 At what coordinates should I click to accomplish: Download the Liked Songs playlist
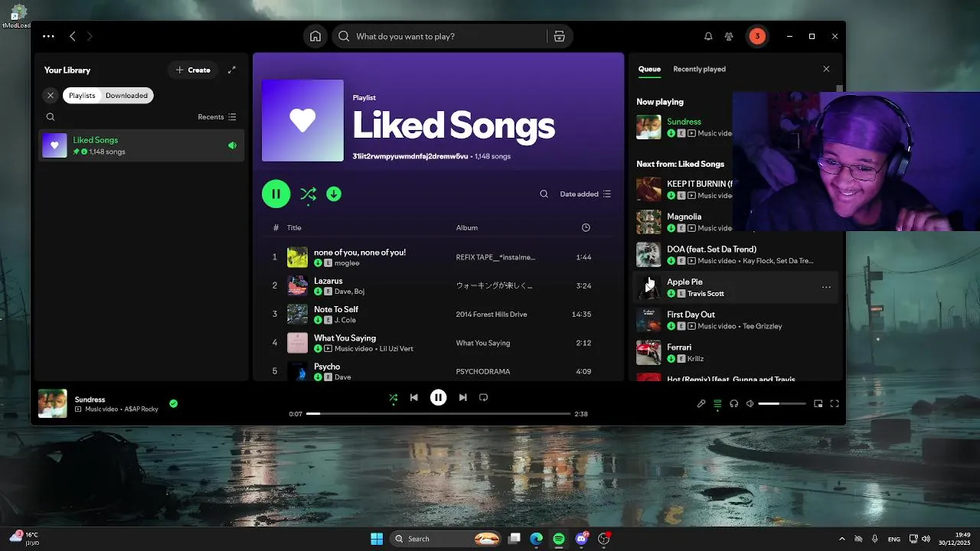[334, 194]
